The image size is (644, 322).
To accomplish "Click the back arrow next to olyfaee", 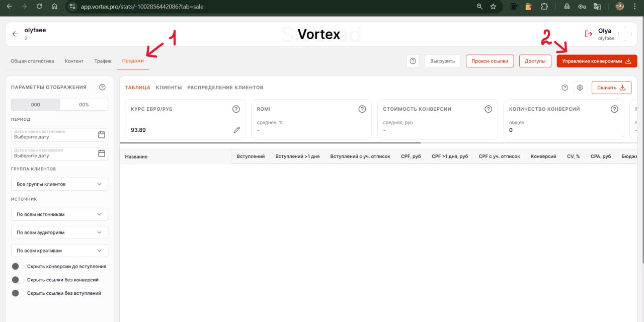I will point(15,34).
